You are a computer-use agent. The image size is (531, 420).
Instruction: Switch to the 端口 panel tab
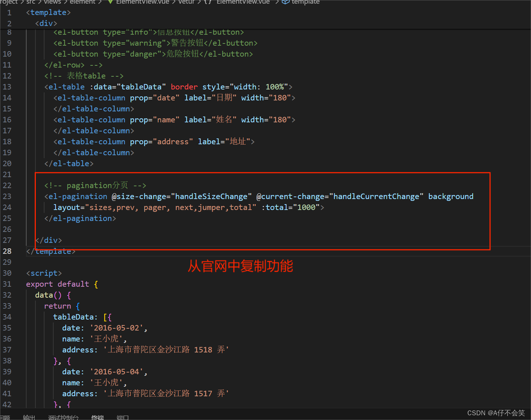click(x=123, y=417)
